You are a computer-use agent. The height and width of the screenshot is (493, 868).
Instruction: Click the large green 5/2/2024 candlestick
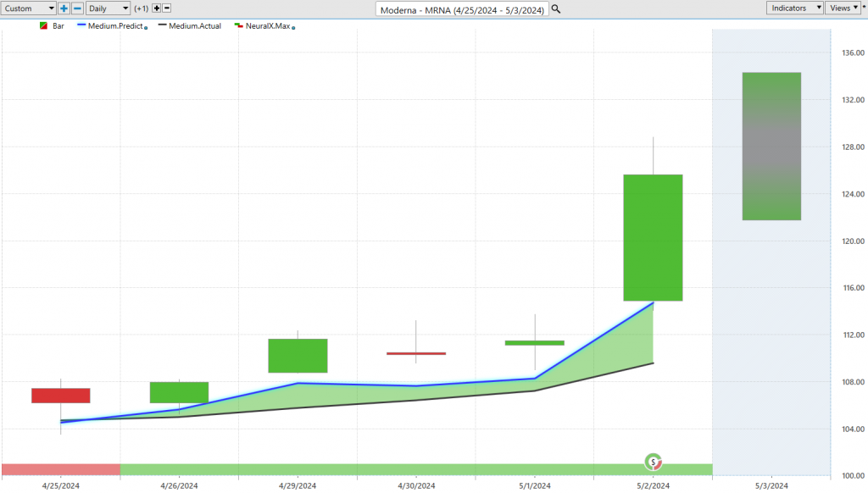pos(654,238)
